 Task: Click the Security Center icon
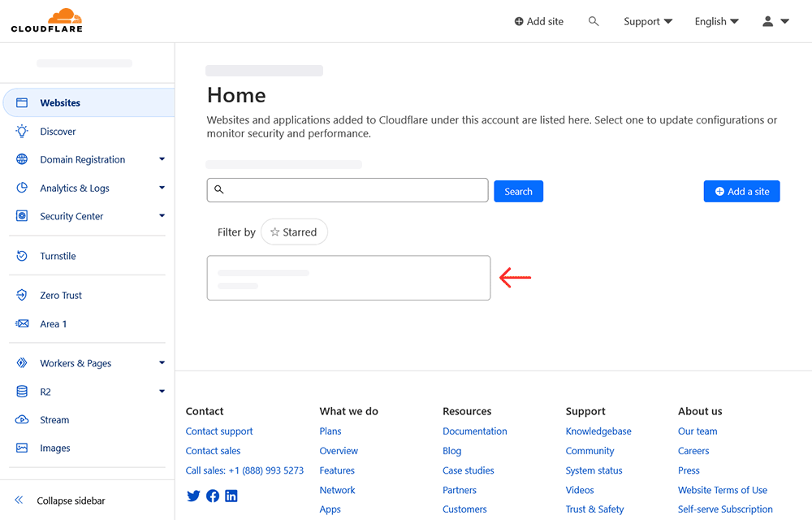22,215
